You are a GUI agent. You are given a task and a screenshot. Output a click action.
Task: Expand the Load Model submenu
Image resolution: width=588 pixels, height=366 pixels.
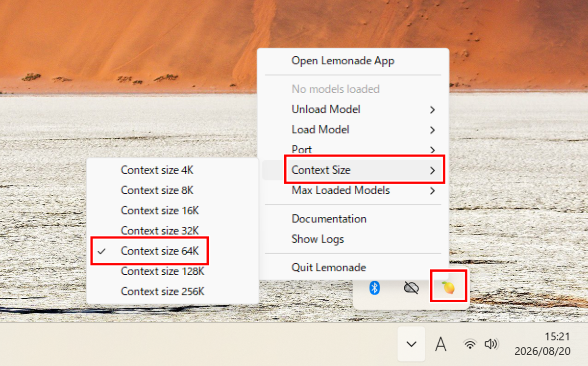353,130
